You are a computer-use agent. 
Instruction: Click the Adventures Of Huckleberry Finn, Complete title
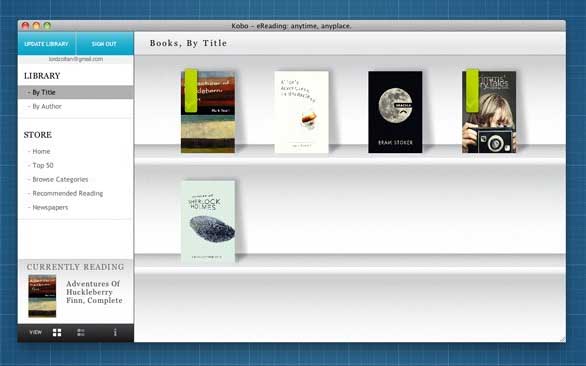(x=94, y=292)
